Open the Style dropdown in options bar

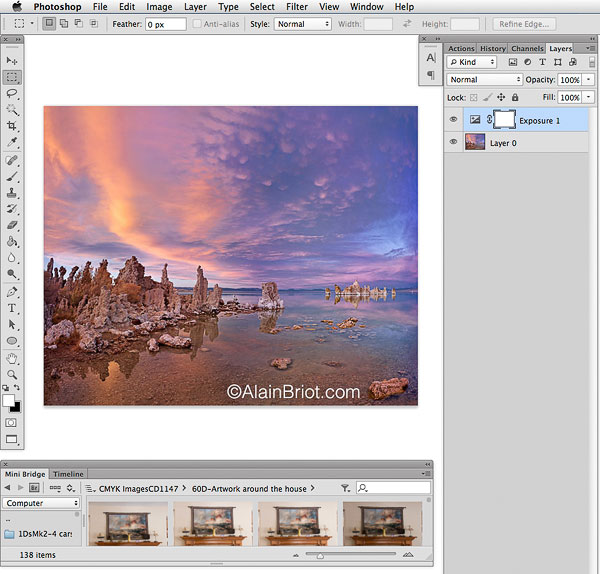[x=303, y=23]
